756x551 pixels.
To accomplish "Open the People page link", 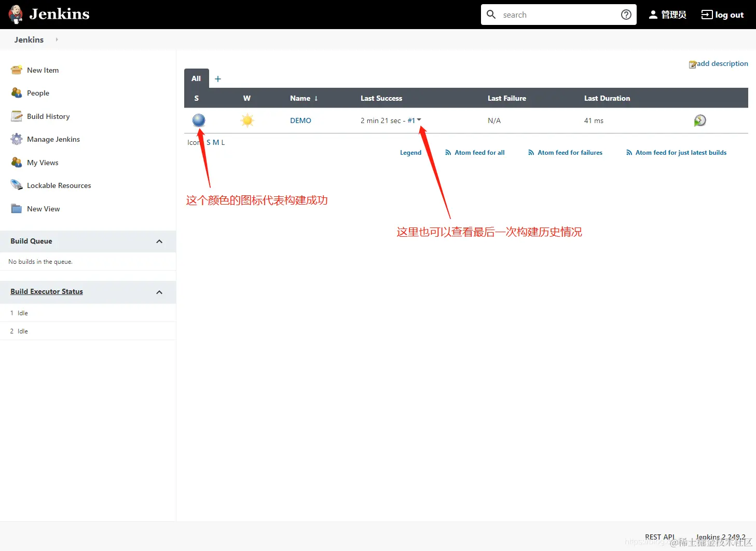I will [x=38, y=93].
